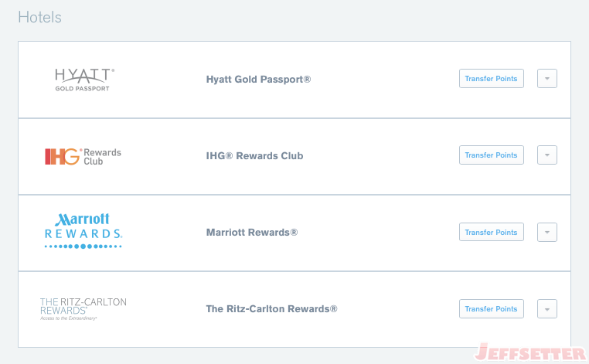
Task: Select The Ritz-Carlton Rewards® program name
Action: (x=271, y=309)
